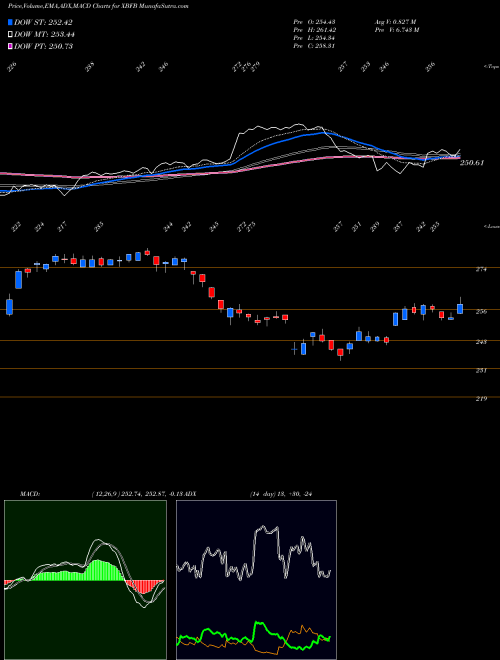
Task: Click the previous open value 254.43
Action: click(324, 21)
